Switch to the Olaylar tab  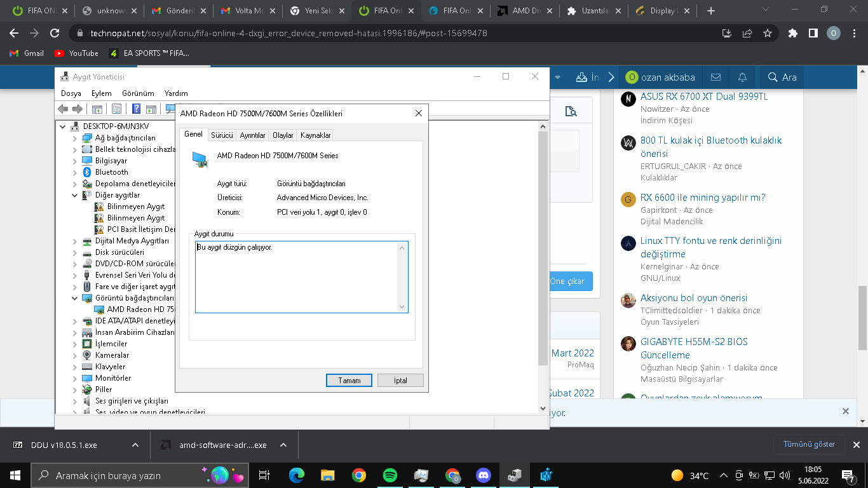pyautogui.click(x=283, y=135)
